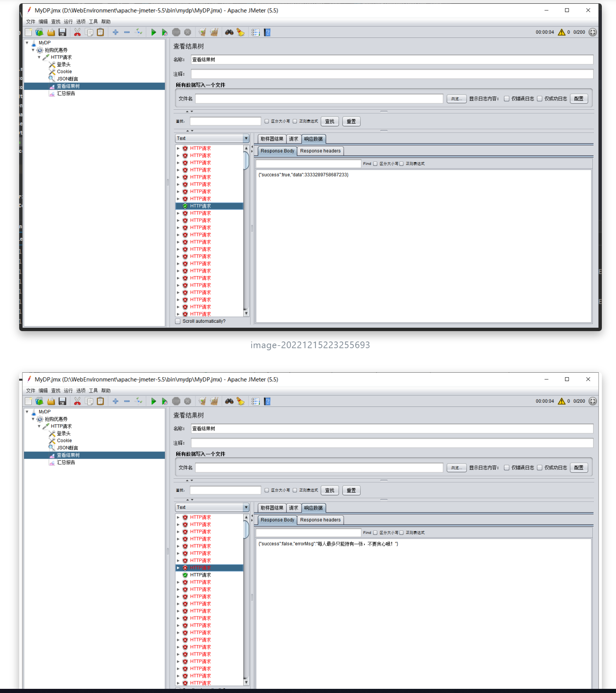Click Open folder icon in upper JMeter window
Viewport: 616px width, 693px height.
[51, 32]
